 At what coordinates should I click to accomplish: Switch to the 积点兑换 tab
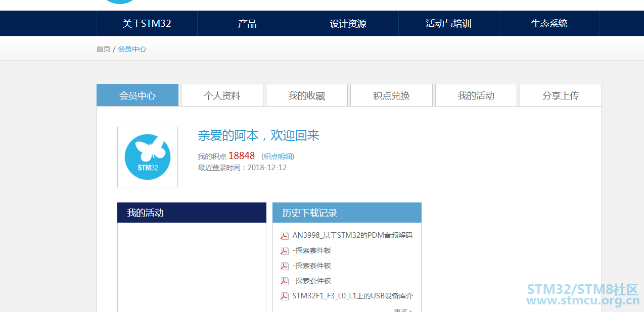pos(391,95)
